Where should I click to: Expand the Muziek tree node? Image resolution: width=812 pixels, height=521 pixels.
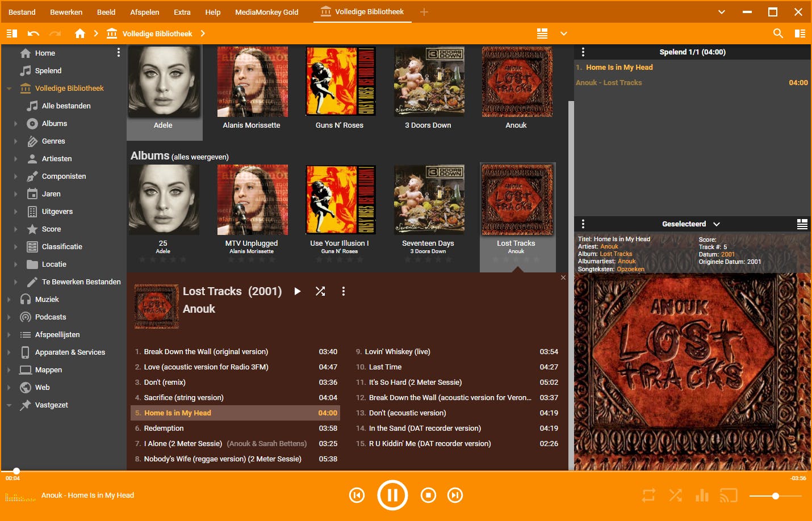pos(9,300)
